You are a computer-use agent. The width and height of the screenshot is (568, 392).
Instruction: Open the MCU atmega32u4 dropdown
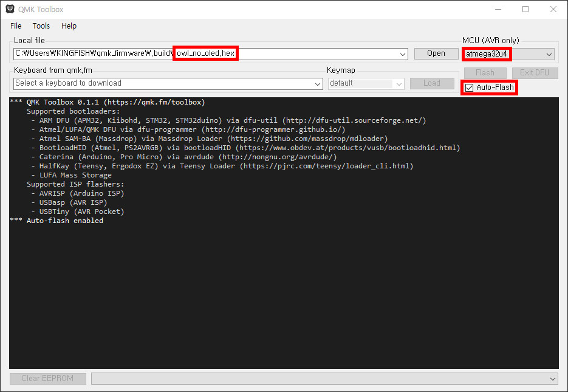(508, 54)
